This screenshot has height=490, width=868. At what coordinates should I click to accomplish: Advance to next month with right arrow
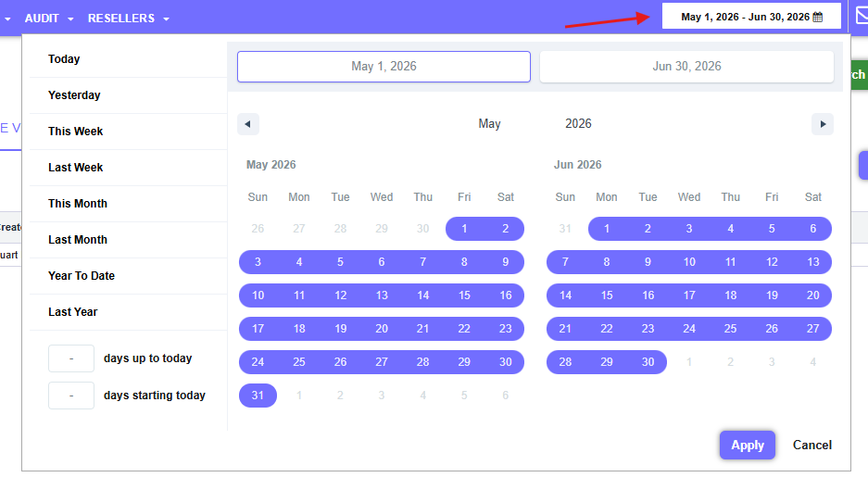tap(823, 124)
